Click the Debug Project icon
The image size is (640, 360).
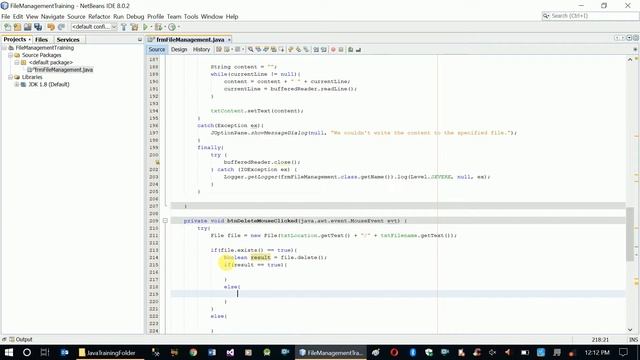[x=158, y=27]
